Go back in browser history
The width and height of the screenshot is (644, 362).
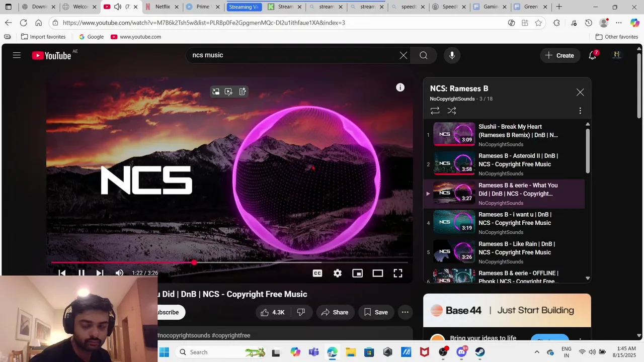click(8, 23)
